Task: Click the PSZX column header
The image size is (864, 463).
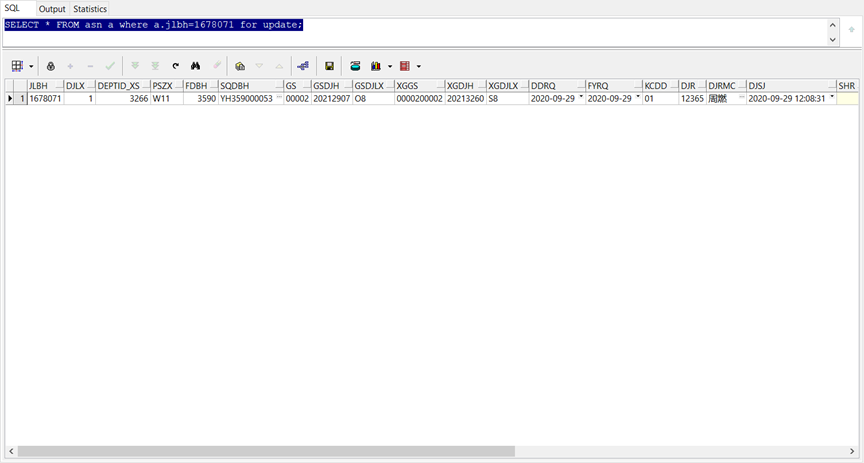Action: point(167,86)
